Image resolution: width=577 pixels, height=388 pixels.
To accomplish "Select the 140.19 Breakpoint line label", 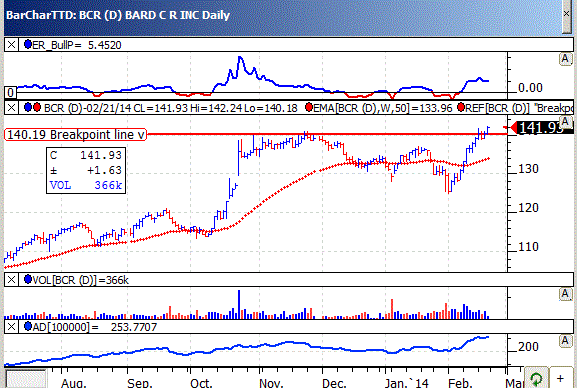I will [x=75, y=135].
